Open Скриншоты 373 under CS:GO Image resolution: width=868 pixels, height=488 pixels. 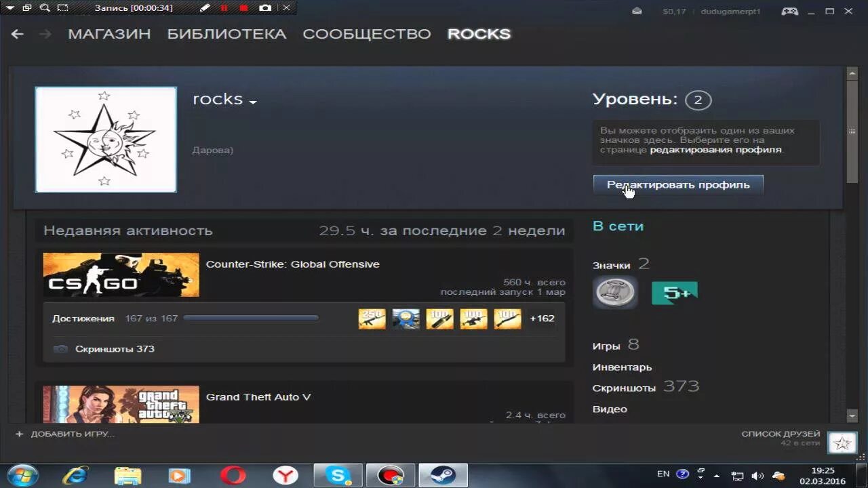(x=115, y=348)
